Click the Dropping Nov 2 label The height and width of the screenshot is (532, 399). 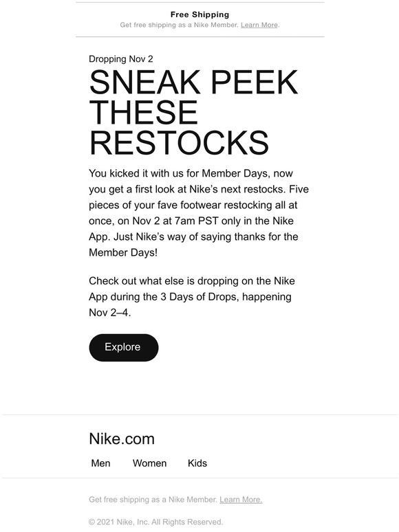point(121,58)
